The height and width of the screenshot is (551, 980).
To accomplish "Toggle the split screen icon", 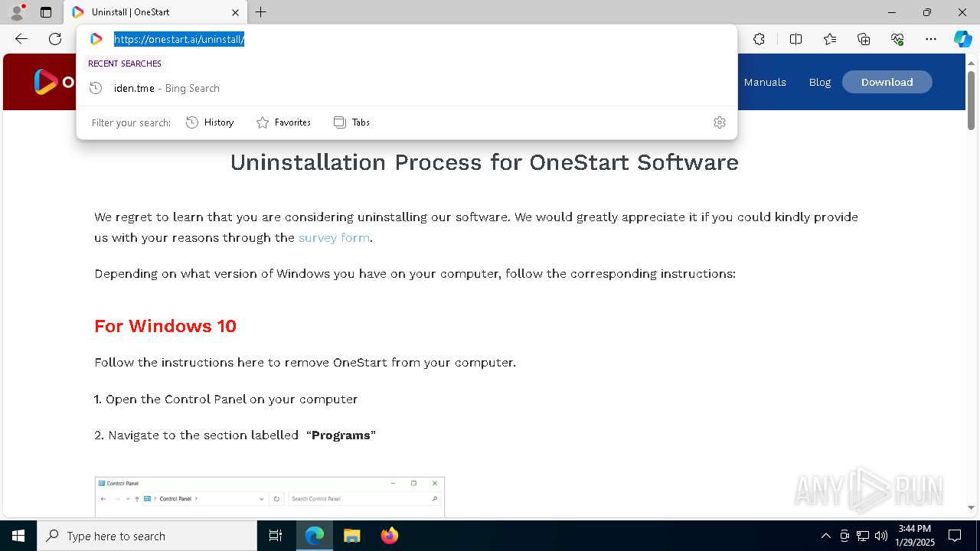I will coord(795,39).
